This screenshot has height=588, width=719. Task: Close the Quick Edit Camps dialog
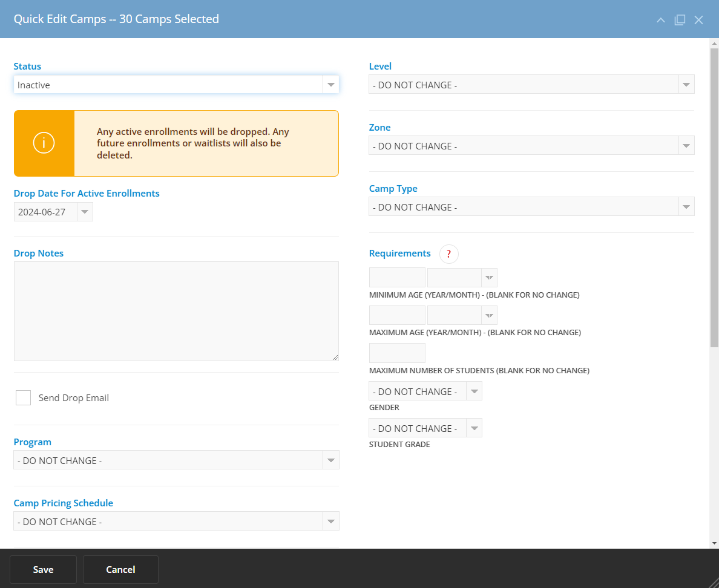click(x=698, y=20)
